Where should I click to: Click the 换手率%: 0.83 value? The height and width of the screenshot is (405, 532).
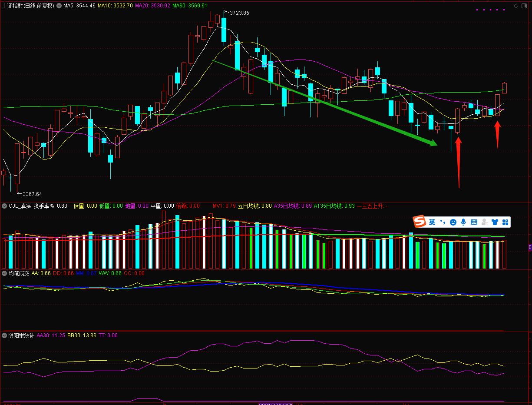[x=50, y=206]
